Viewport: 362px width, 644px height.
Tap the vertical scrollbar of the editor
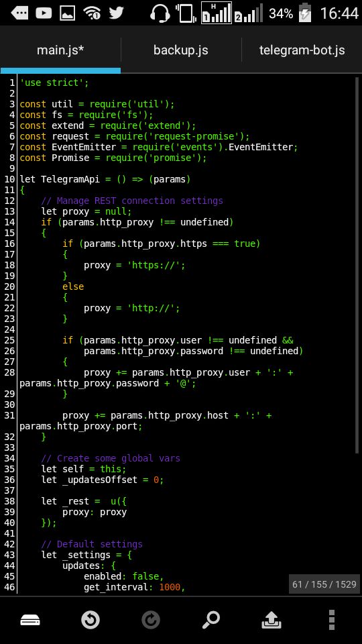(357, 265)
